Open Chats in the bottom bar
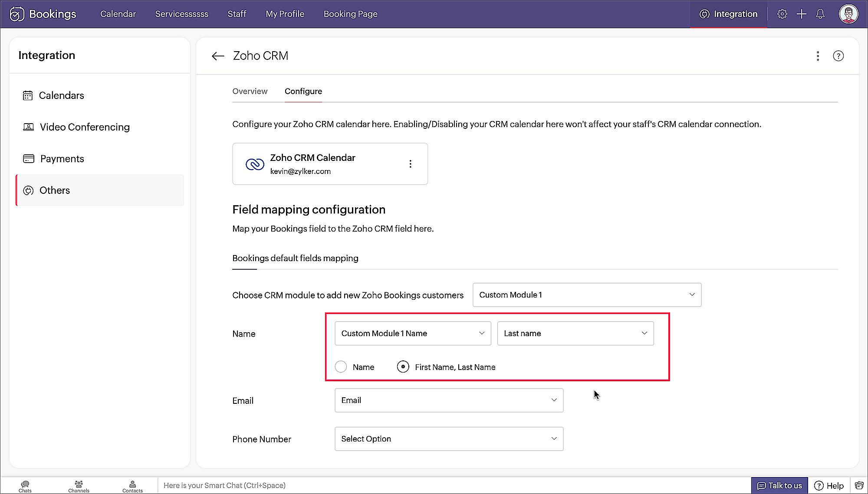Viewport: 868px width, 494px height. pos(25,486)
